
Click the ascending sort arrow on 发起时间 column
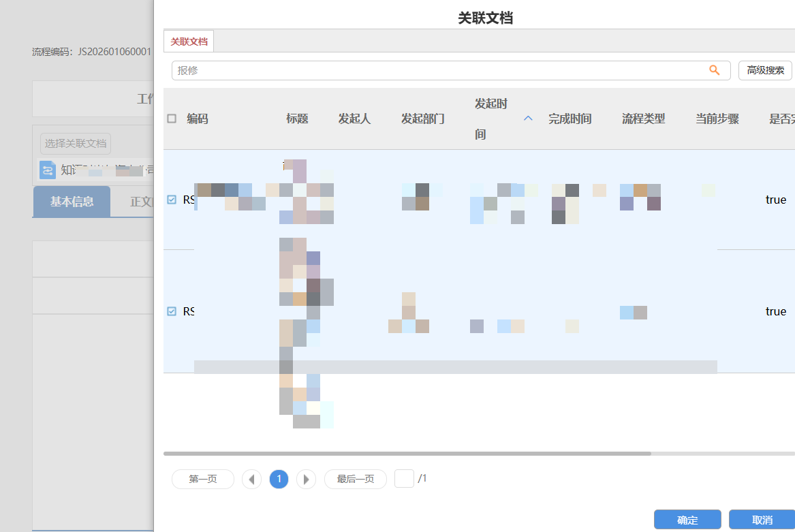coord(527,118)
